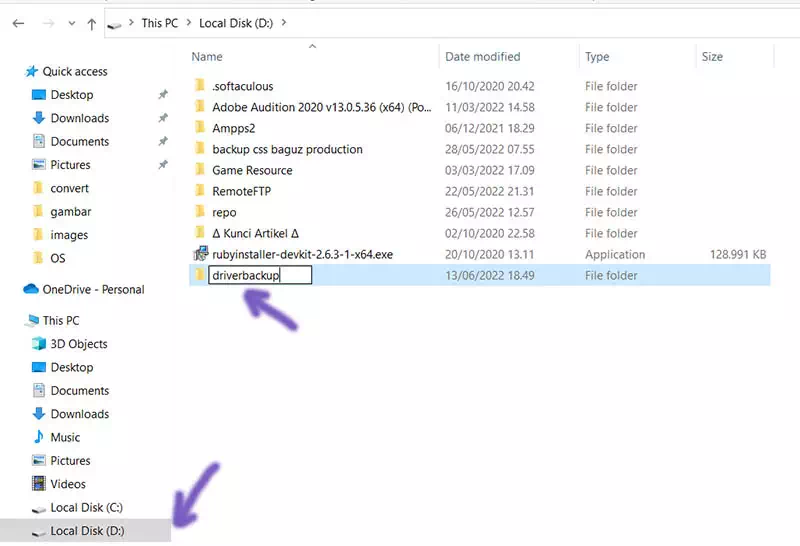Click the 128.991 KB size value
Image resolution: width=800 pixels, height=546 pixels.
point(738,254)
